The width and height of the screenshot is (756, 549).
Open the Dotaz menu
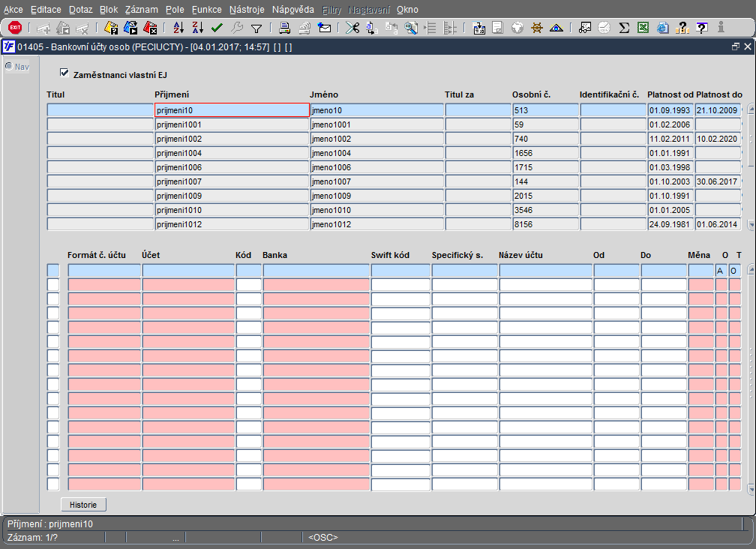(80, 10)
